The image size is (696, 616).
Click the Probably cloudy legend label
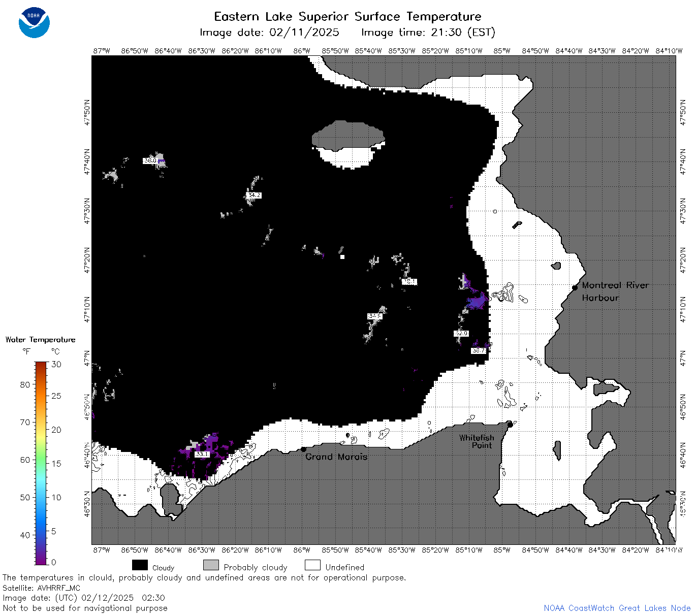(x=256, y=567)
